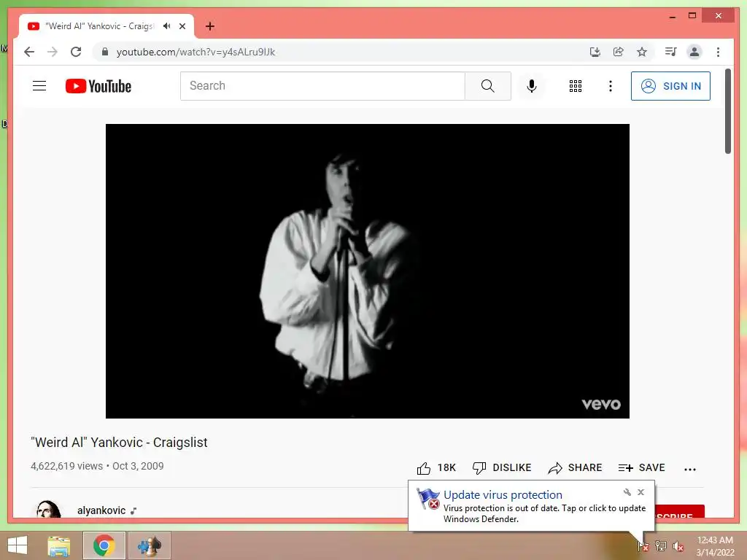Open the notification wrench options icon

tap(627, 492)
